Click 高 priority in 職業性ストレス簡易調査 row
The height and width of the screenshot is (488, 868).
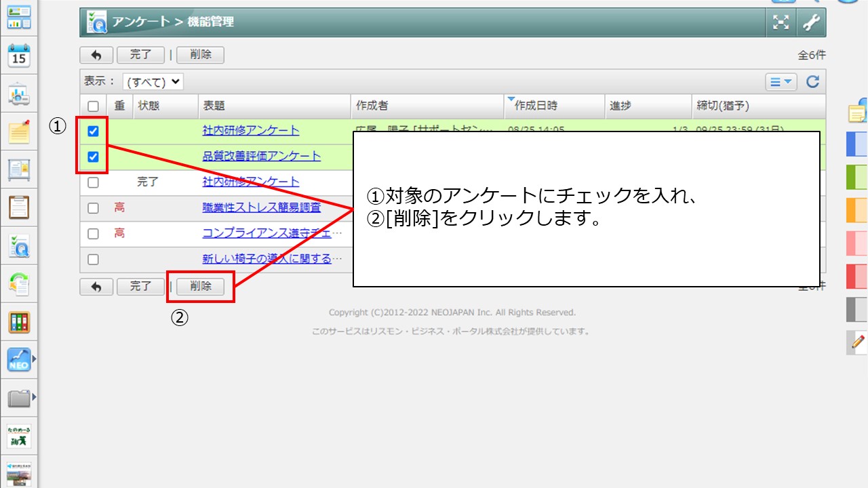click(x=119, y=208)
